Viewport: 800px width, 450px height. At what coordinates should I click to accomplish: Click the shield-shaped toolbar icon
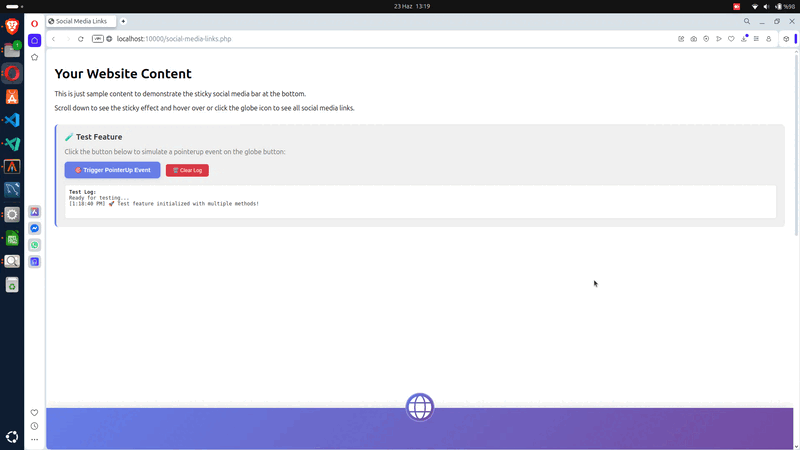tap(706, 39)
